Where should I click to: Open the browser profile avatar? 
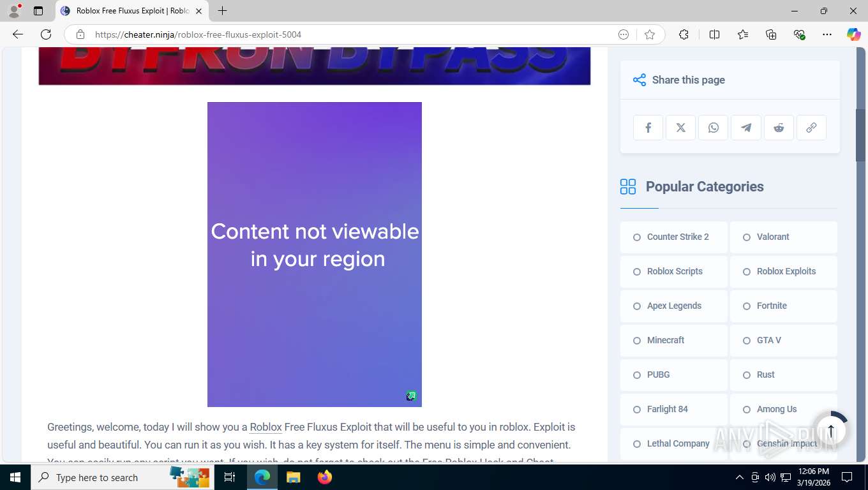click(14, 11)
